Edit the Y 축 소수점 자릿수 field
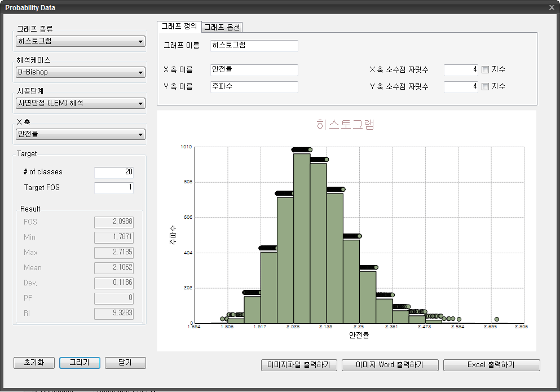Viewport: 560px width, 392px height. point(461,87)
